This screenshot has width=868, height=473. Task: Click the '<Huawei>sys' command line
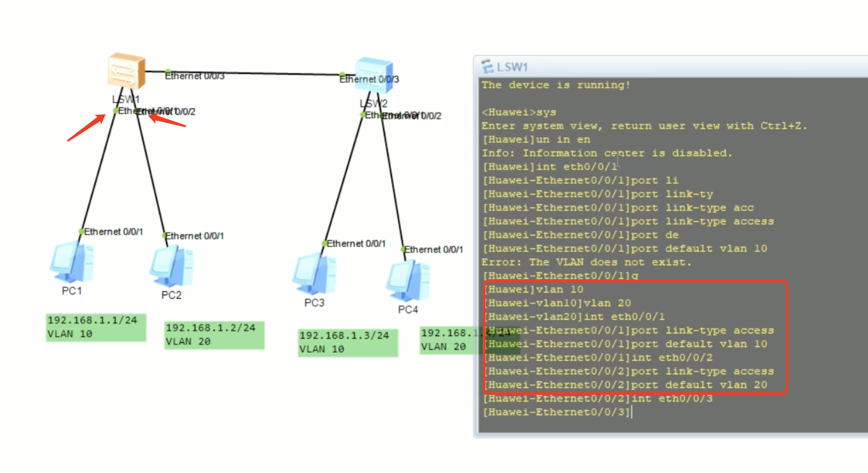(x=518, y=113)
